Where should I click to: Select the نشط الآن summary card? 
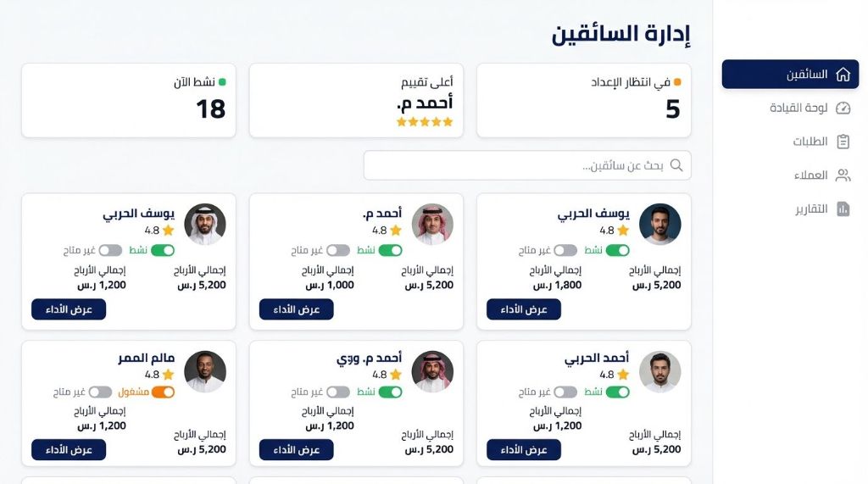129,100
